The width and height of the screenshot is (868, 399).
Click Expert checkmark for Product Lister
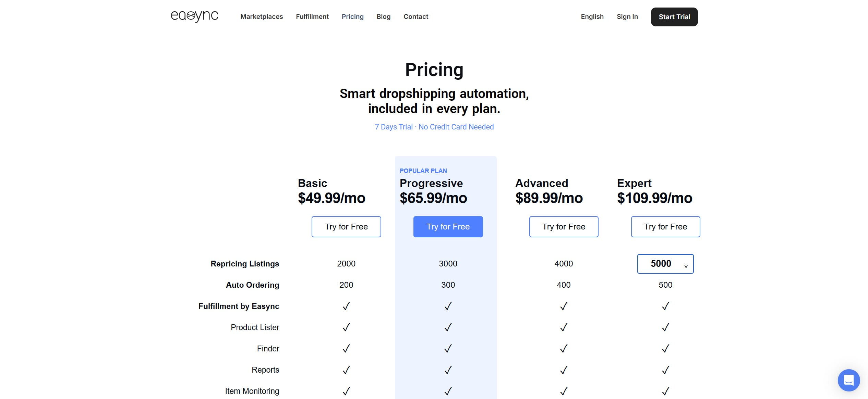[665, 327]
